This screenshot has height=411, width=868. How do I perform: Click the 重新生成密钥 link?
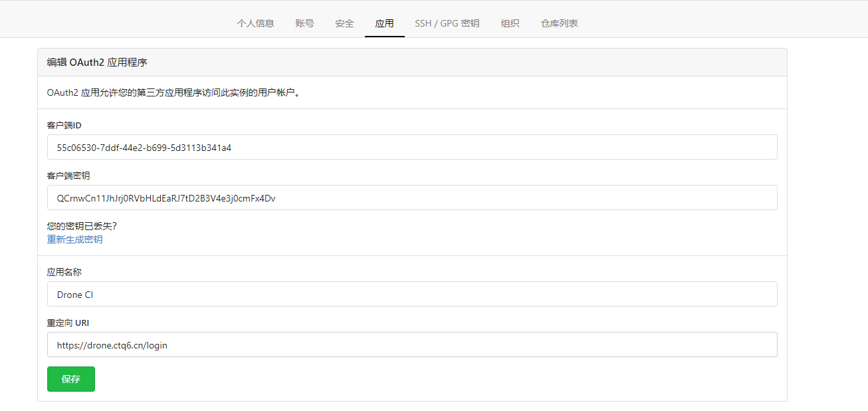[x=74, y=239]
